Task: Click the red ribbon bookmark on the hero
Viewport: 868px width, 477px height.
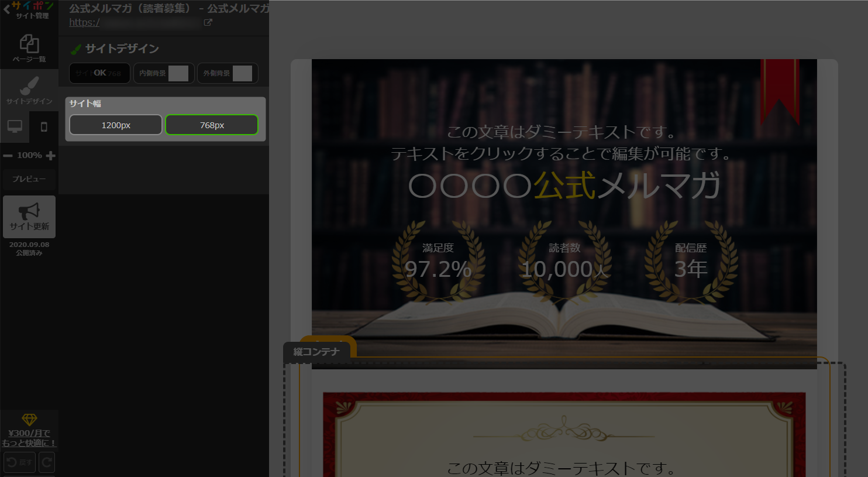Action: click(780, 92)
